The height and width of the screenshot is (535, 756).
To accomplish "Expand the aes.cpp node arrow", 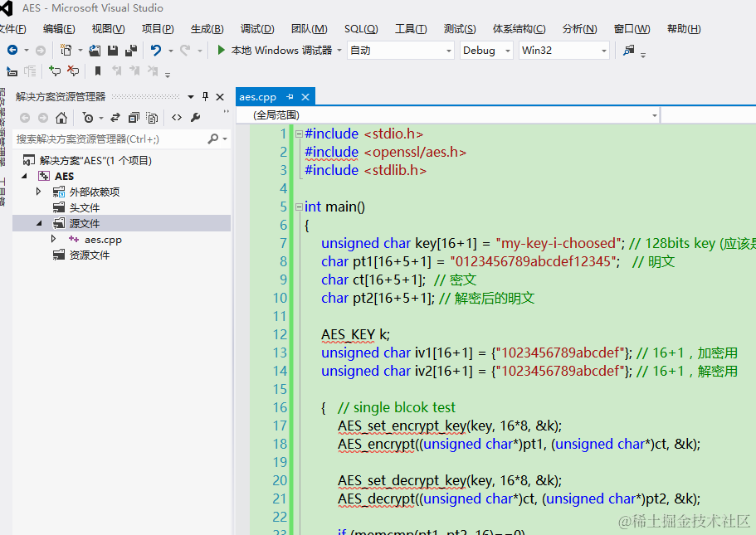I will click(x=53, y=239).
